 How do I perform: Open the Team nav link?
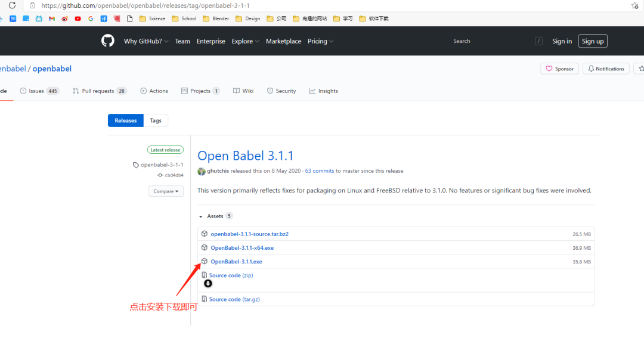[x=182, y=41]
